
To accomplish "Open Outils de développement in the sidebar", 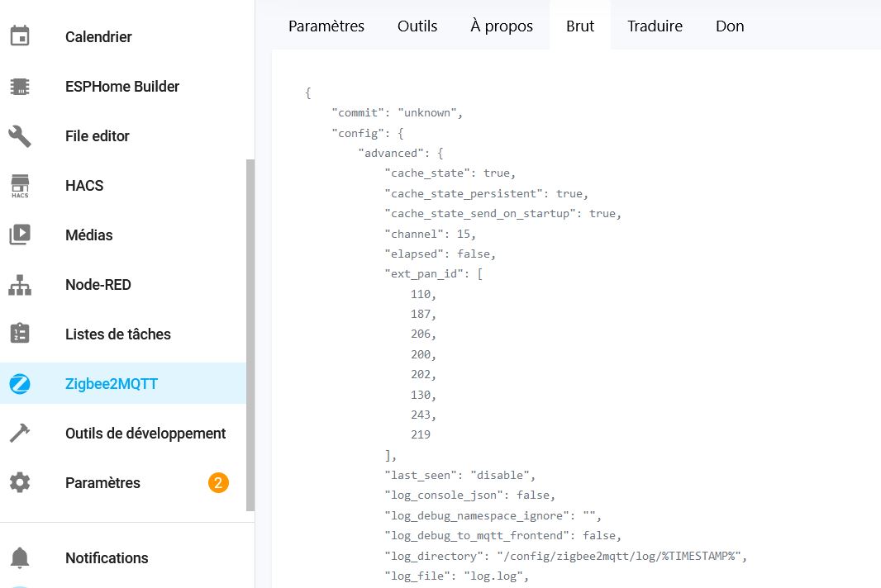I will (145, 433).
